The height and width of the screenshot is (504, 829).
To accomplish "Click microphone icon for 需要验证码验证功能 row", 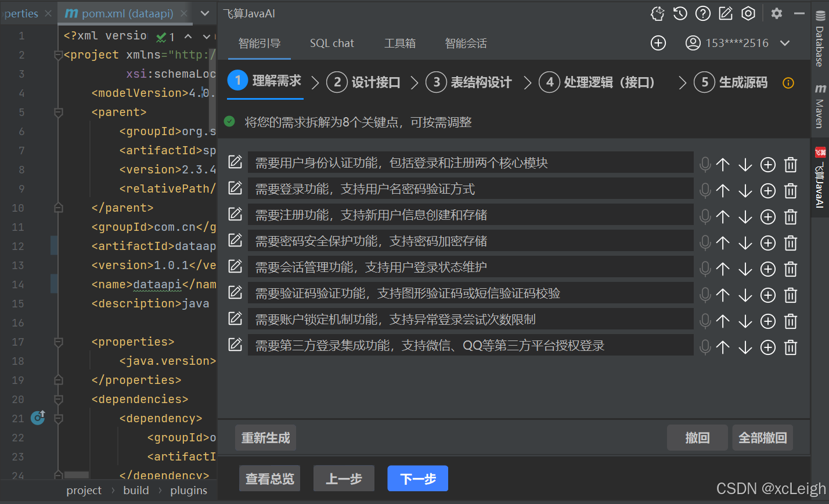I will (x=705, y=295).
